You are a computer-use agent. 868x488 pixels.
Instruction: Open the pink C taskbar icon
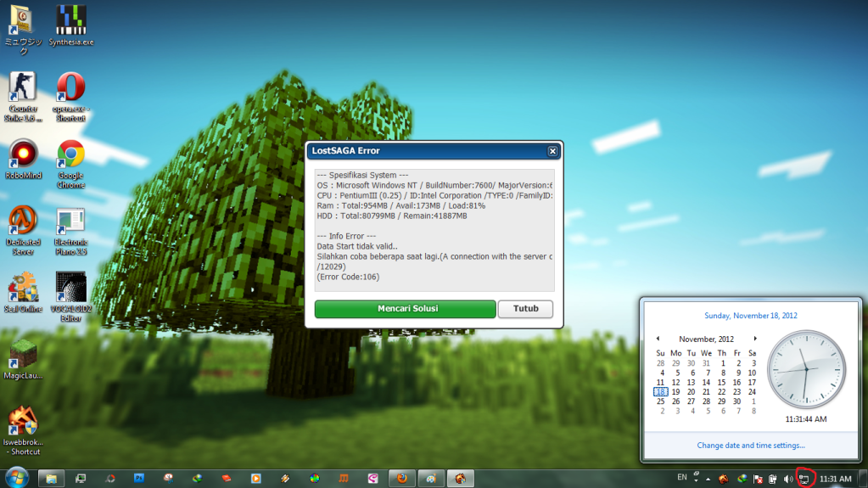(373, 478)
